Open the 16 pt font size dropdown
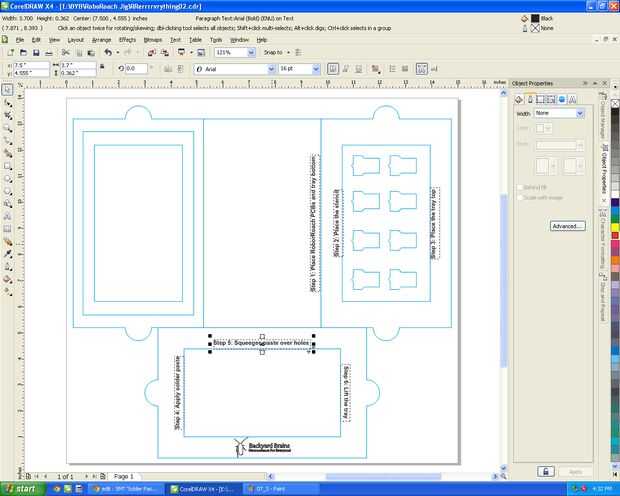 coord(316,69)
